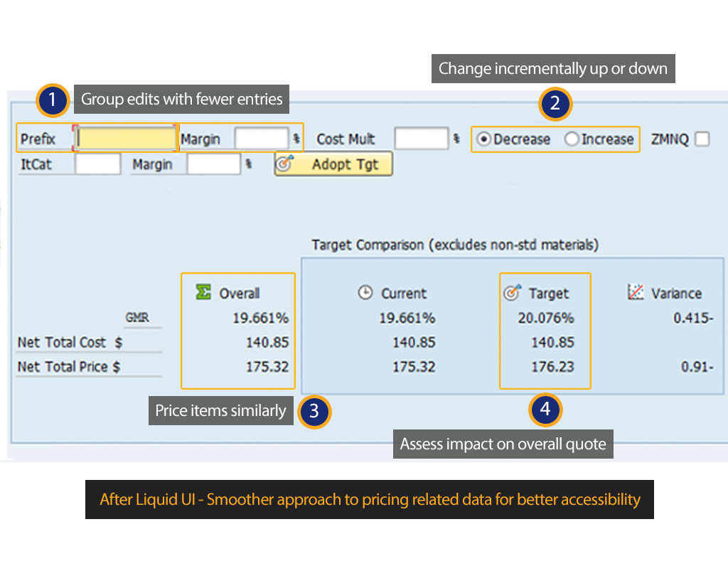Click the Target GMR value 20.076%
This screenshot has width=728, height=566.
pos(545,318)
